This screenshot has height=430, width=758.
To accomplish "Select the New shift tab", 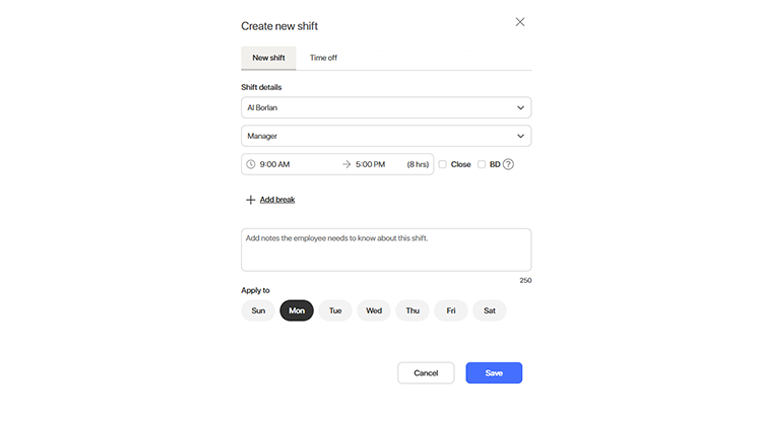I will pos(268,58).
